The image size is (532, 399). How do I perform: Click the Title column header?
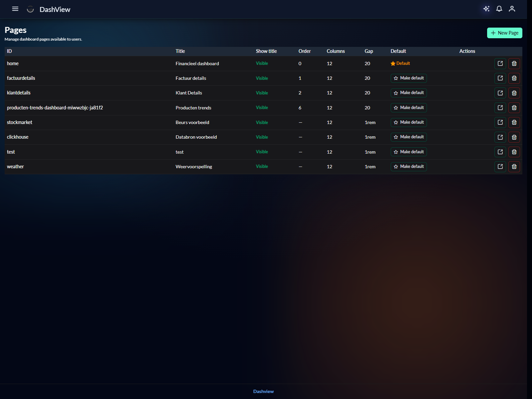tap(180, 51)
